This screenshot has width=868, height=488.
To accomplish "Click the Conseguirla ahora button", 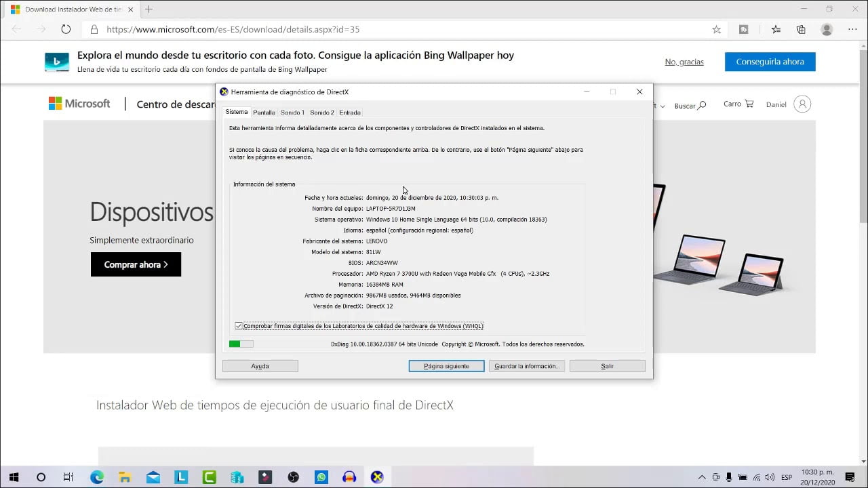I will [x=770, y=62].
